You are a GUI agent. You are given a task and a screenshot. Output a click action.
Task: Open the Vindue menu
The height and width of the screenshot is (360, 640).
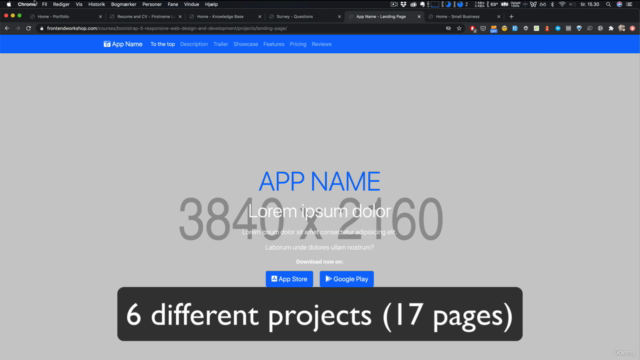click(191, 4)
